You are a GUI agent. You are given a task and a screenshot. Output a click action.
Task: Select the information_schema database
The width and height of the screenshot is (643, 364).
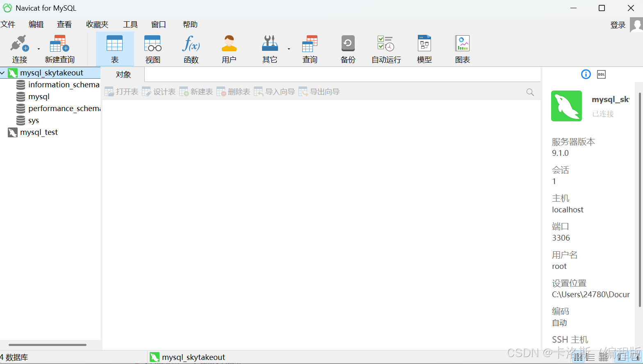coord(64,85)
